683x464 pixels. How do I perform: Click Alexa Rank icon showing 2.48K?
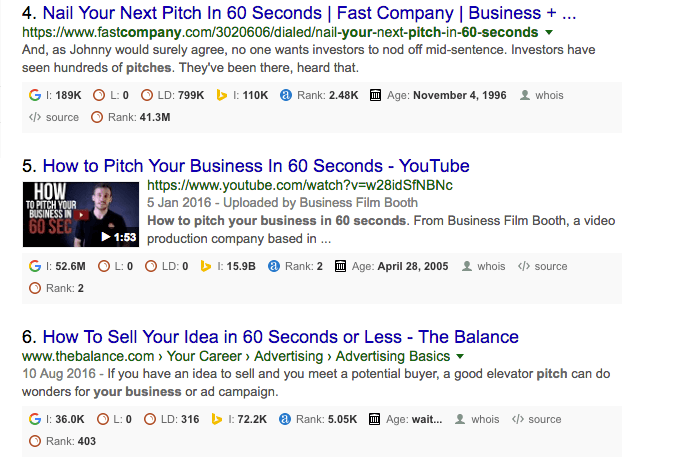[286, 95]
